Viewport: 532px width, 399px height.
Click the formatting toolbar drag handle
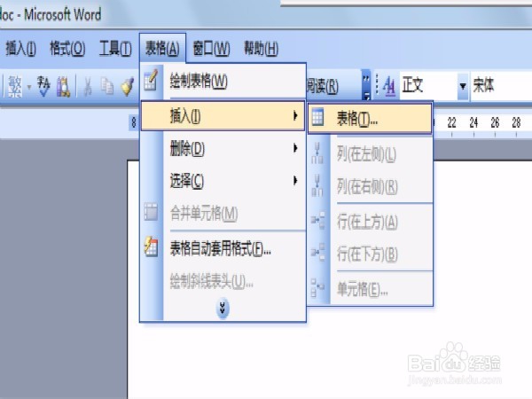coord(377,85)
